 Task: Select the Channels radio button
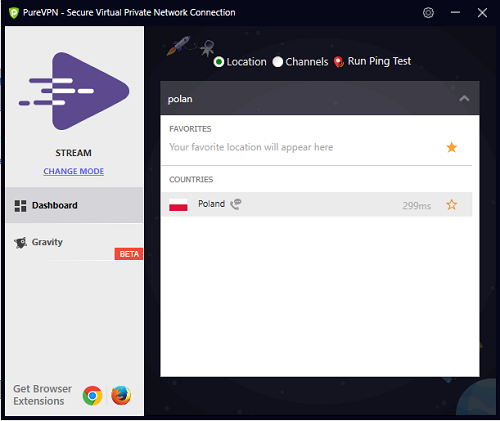click(278, 62)
